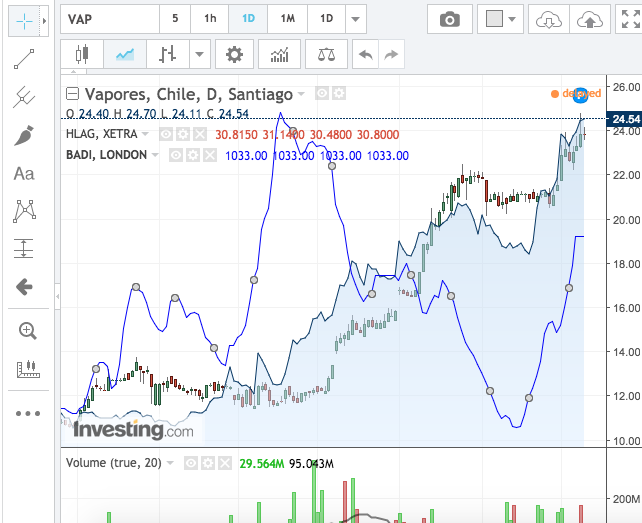Viewport: 642px width, 523px height.
Task: Redo the last chart action
Action: point(391,54)
